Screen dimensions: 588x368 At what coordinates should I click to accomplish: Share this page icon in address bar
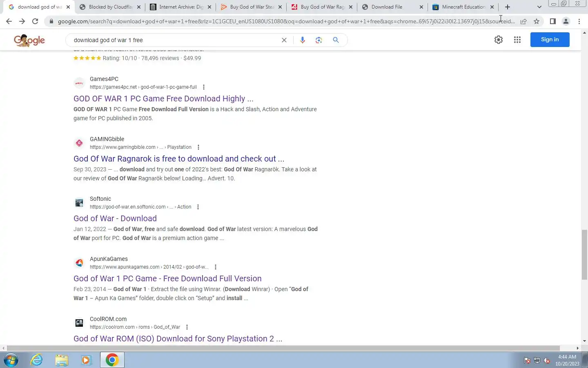[x=523, y=21]
